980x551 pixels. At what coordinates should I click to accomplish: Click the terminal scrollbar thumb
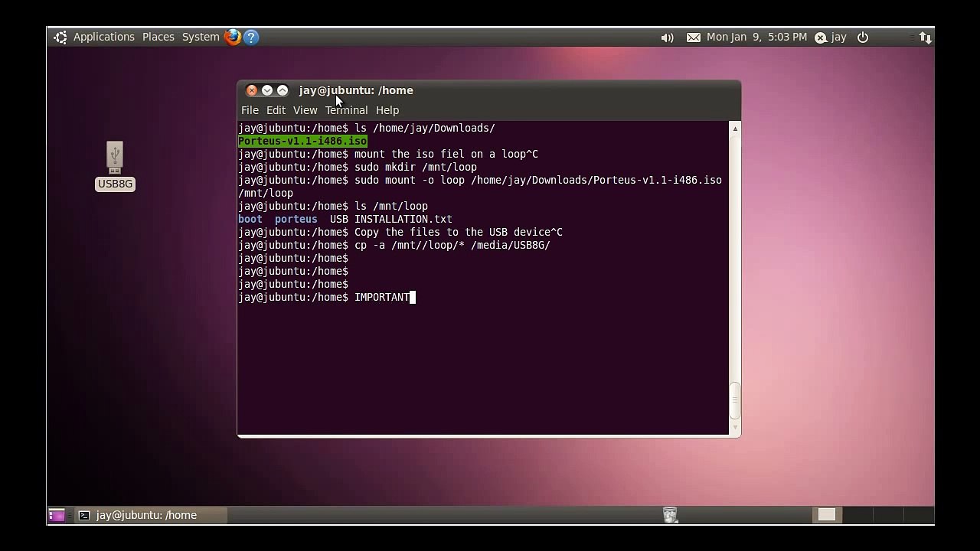[735, 400]
